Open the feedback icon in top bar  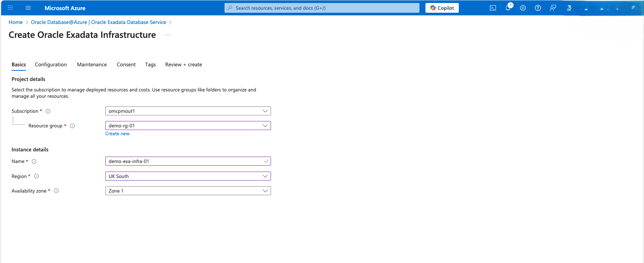coord(553,8)
